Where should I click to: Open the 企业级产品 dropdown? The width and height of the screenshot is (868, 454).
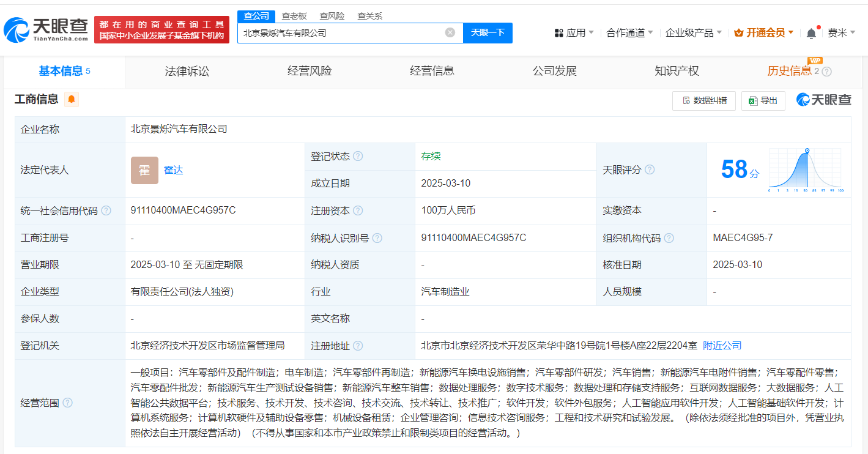coord(693,32)
